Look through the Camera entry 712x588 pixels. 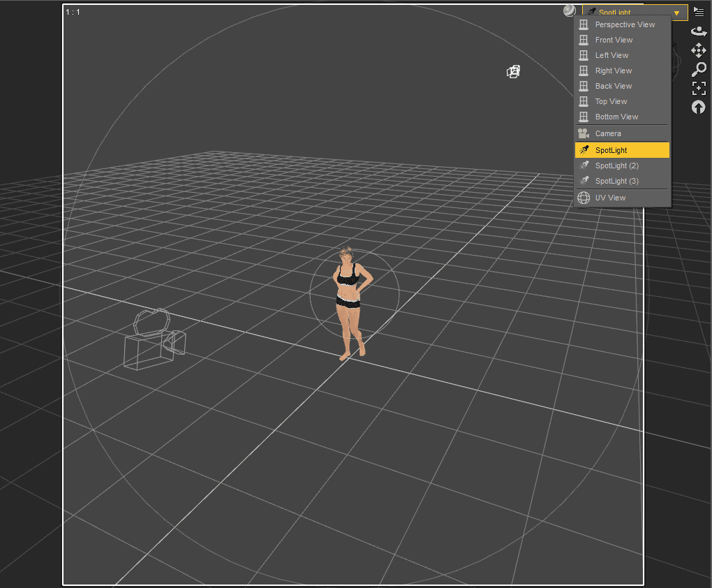(x=608, y=133)
